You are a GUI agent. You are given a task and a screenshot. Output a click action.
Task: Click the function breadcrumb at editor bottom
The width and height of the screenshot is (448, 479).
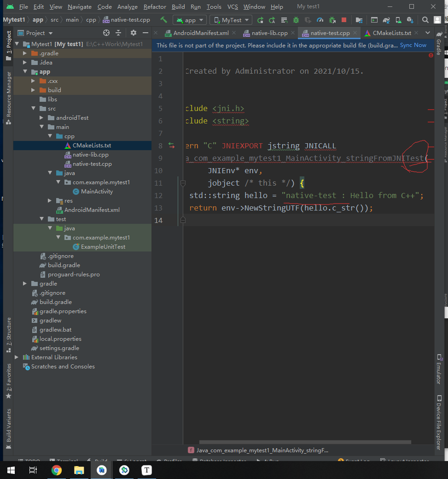(258, 450)
